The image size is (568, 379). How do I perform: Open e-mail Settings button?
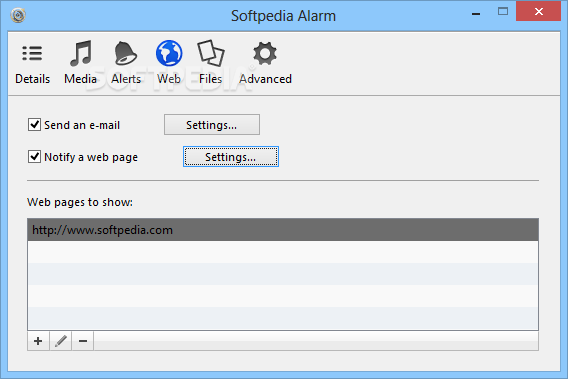212,125
